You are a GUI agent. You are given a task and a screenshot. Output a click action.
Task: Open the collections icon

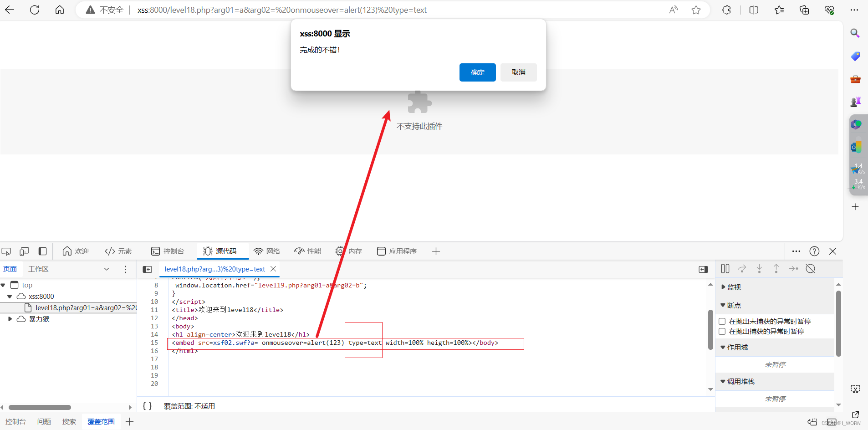coord(804,10)
